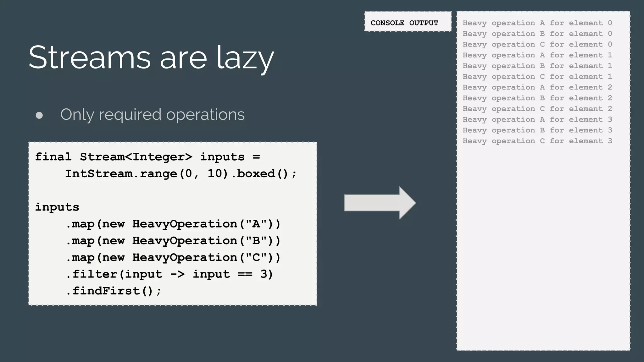Select the line 'final Stream<Integer> inputs ='
The width and height of the screenshot is (644, 362).
coord(147,157)
